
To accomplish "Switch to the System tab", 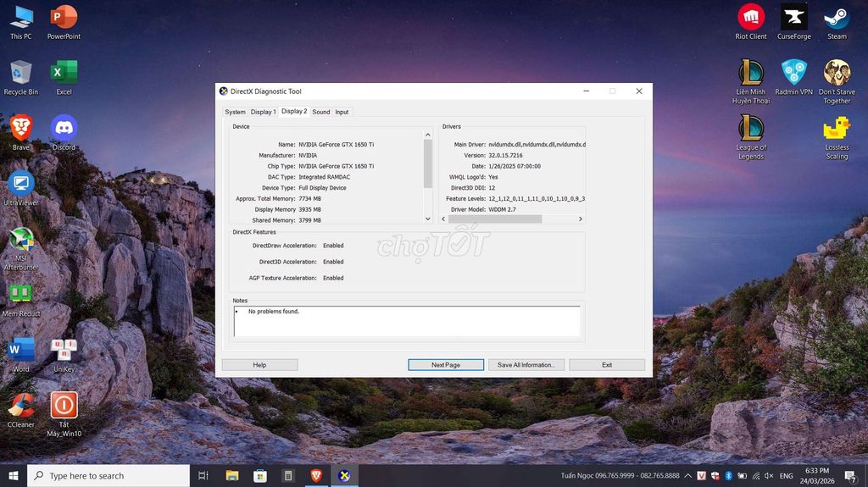I will coord(235,112).
